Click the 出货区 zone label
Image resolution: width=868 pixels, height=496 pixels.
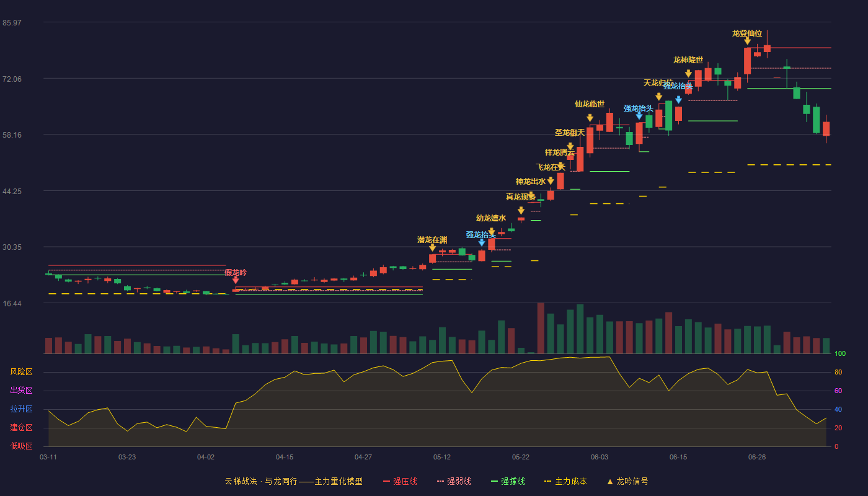point(22,391)
